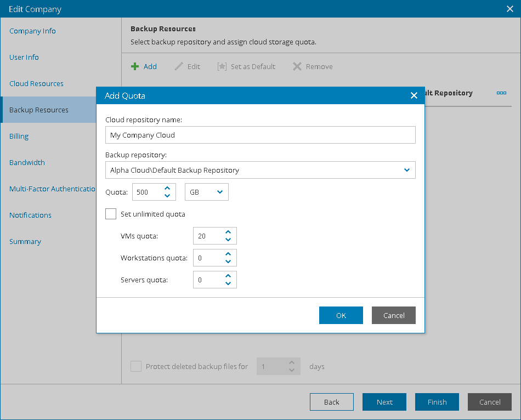Increase the Quota value with up arrow

167,189
